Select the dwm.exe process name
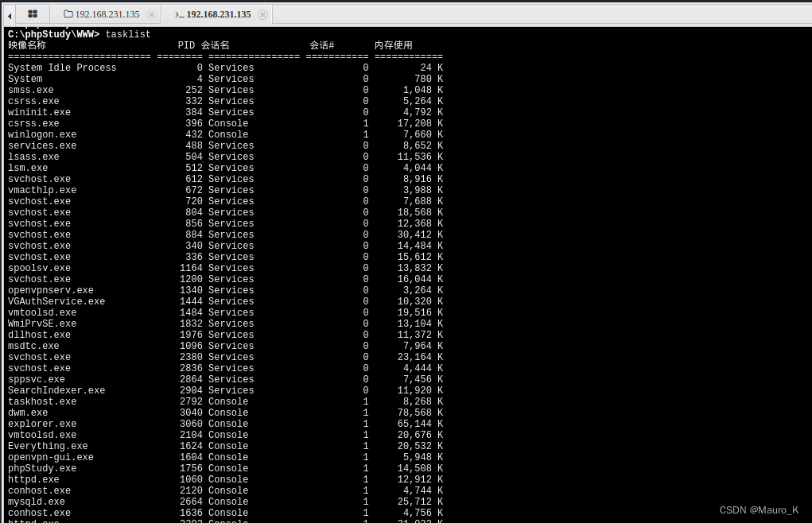Viewport: 812px width, 523px height. (28, 413)
